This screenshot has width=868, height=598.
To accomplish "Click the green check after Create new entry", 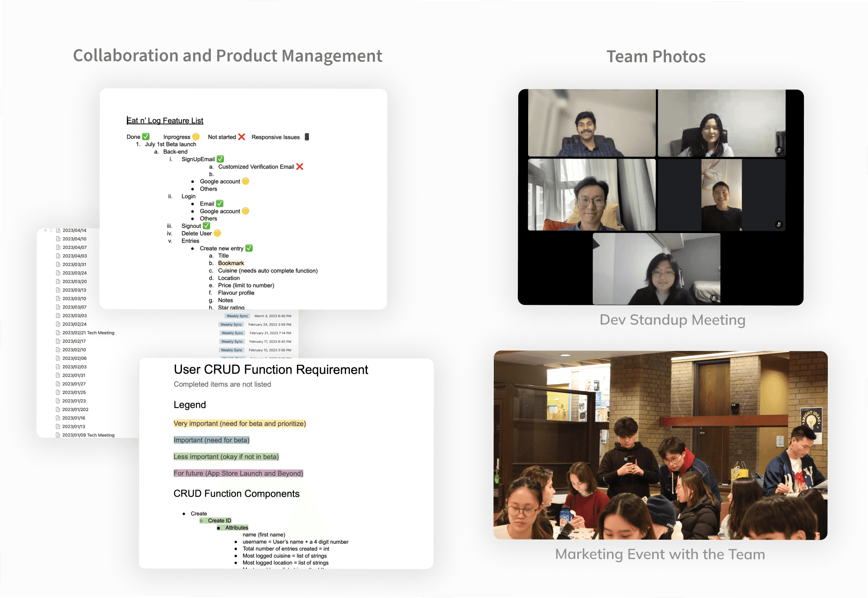I will (x=249, y=248).
